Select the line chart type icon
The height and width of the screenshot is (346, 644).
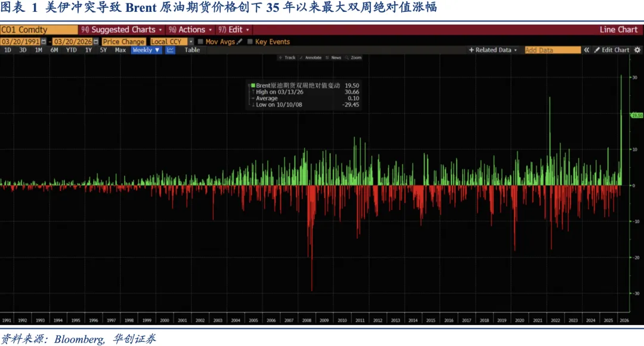click(170, 50)
